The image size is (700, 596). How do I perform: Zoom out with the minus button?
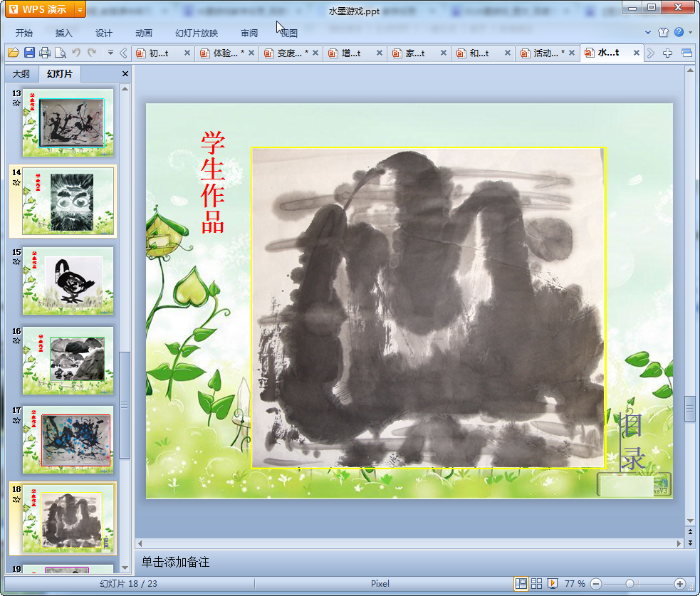[x=596, y=583]
